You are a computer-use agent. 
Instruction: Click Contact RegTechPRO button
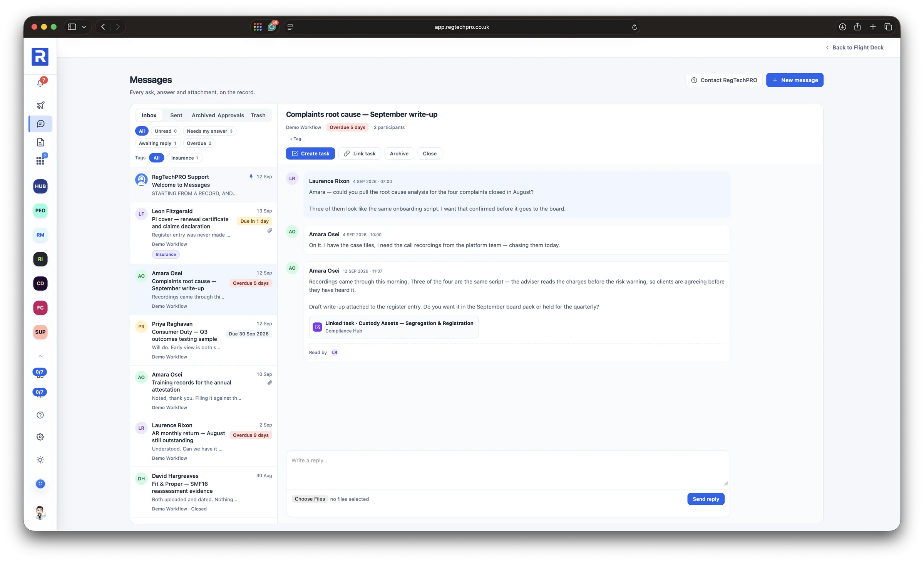724,80
